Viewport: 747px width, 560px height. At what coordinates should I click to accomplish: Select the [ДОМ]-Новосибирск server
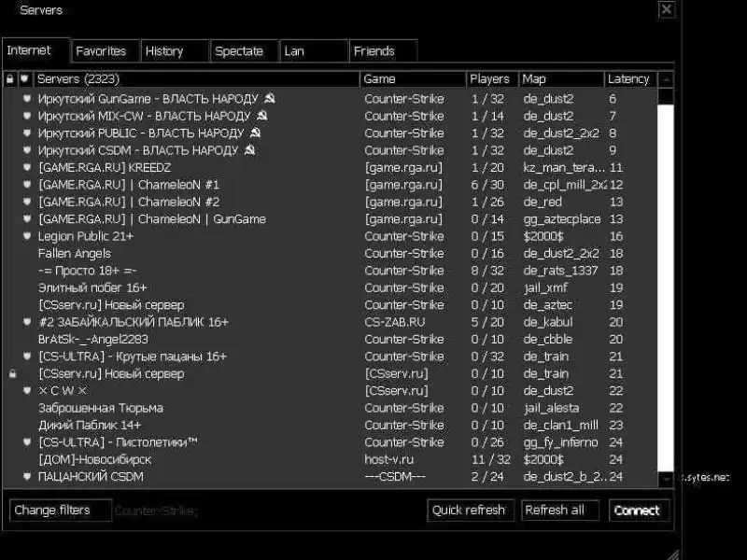(330, 459)
